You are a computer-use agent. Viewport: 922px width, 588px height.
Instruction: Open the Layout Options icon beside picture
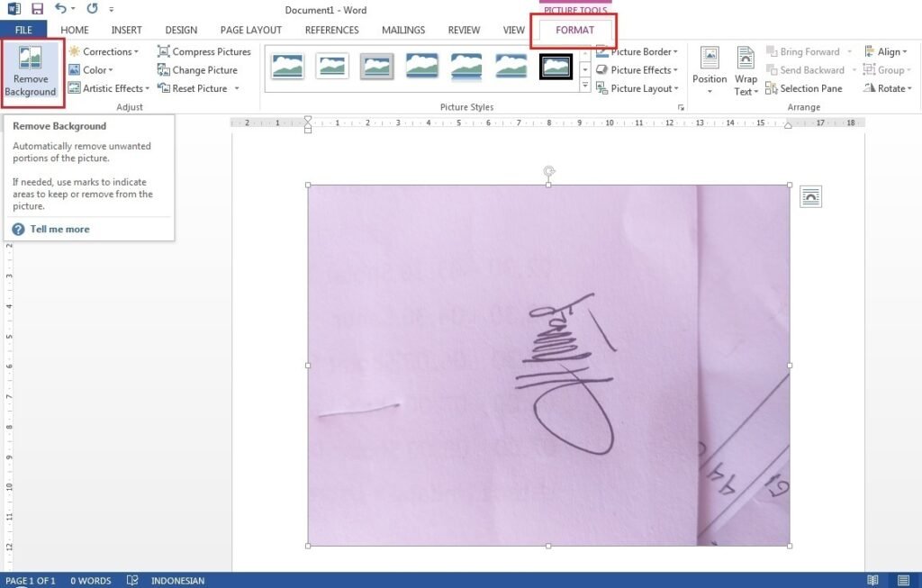[810, 196]
